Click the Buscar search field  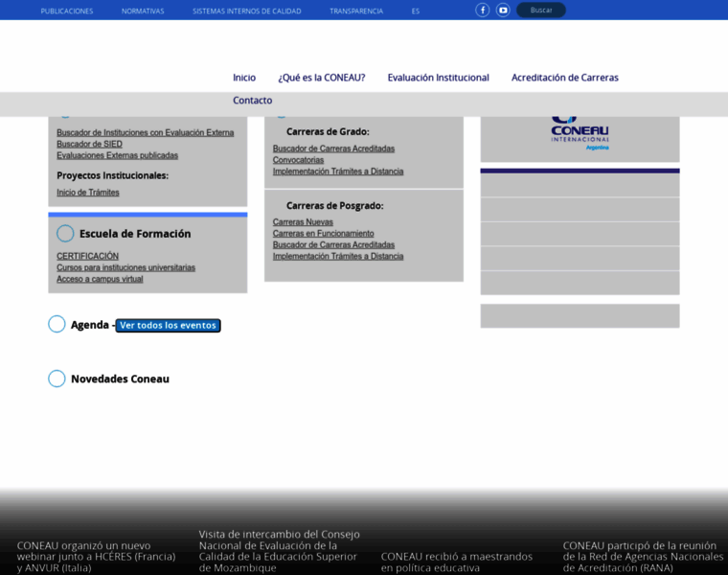click(x=541, y=10)
